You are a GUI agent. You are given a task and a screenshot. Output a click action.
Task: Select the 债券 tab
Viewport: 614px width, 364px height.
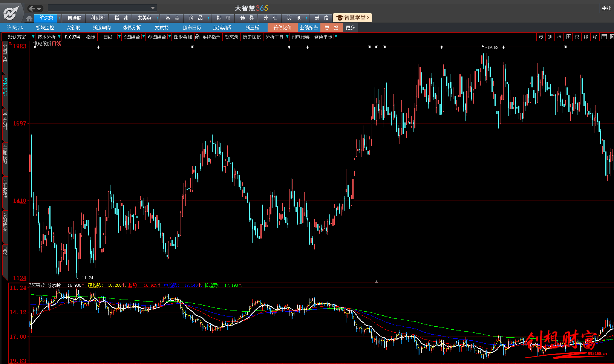[x=247, y=18]
